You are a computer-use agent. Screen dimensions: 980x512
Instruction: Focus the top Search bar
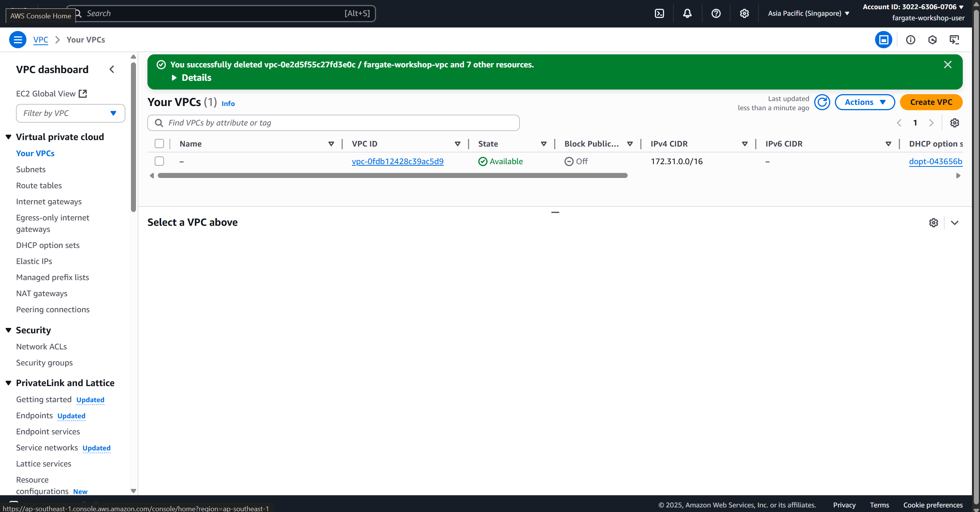221,13
